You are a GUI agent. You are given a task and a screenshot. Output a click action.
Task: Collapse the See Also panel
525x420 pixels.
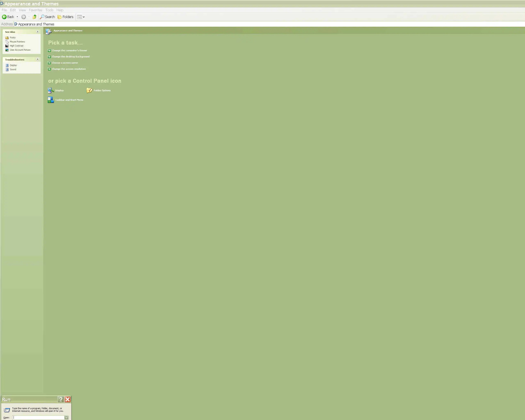pyautogui.click(x=38, y=32)
